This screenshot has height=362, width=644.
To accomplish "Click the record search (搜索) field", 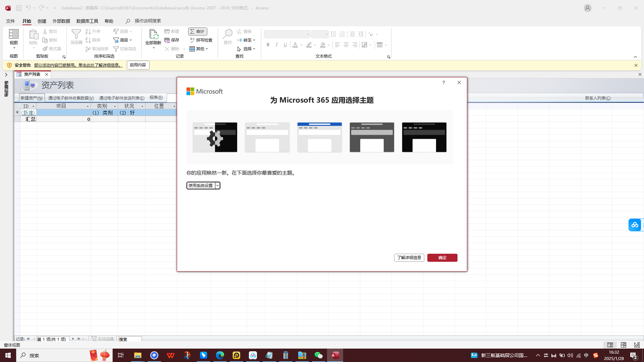I will (x=130, y=339).
